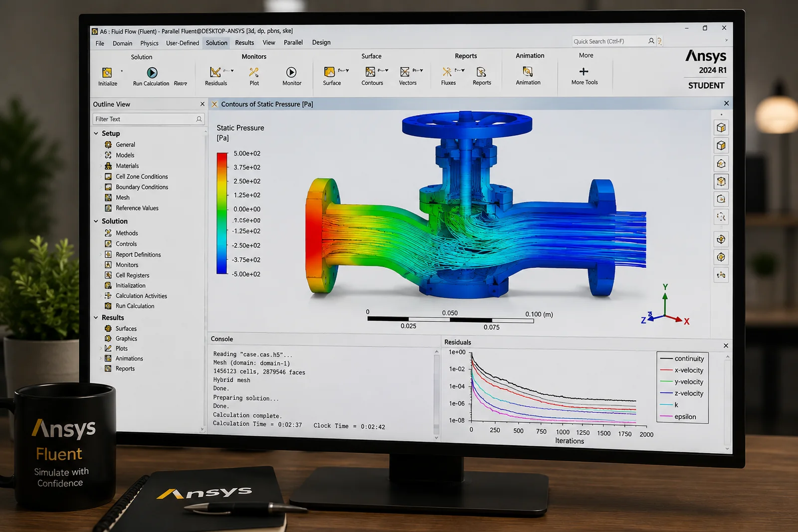Click the Methods icon under Solution
The width and height of the screenshot is (798, 532).
[x=108, y=233]
